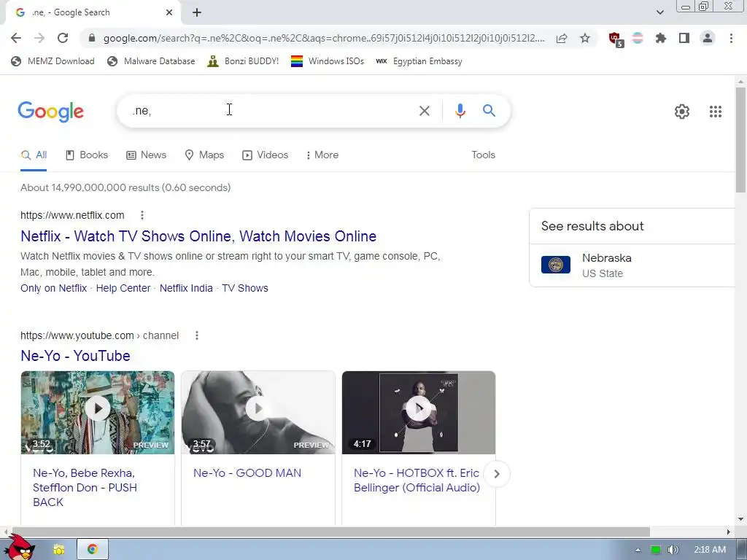Open the MEMZ Download bookmark
Image resolution: width=747 pixels, height=560 pixels.
pos(53,61)
